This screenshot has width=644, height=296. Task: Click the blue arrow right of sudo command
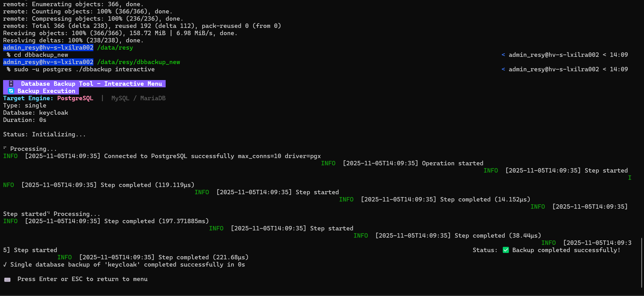click(503, 69)
